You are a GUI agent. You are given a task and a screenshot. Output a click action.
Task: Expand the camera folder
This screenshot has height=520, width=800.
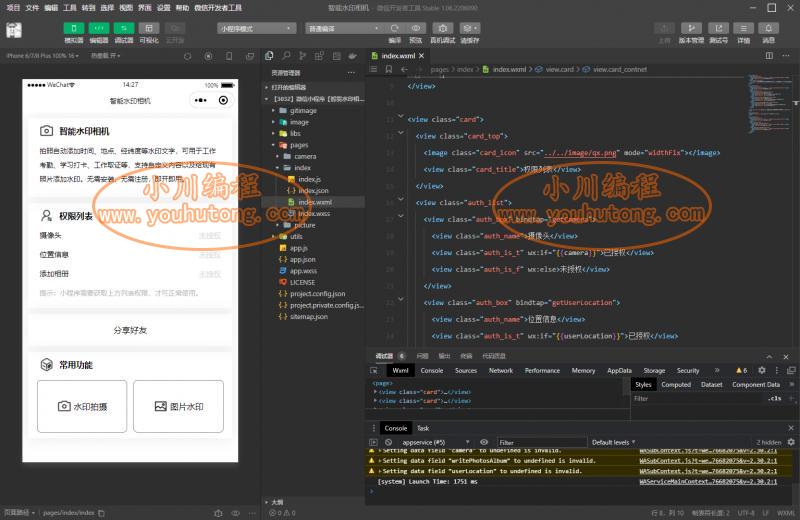(305, 156)
